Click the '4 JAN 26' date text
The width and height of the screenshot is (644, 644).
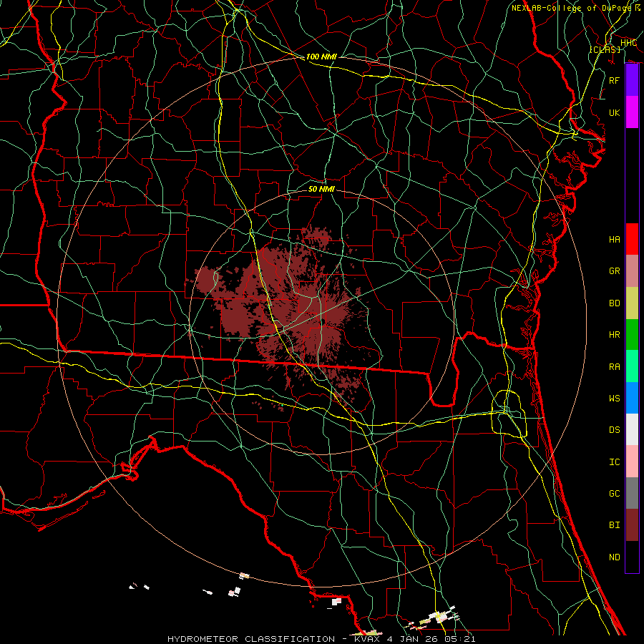tap(413, 639)
